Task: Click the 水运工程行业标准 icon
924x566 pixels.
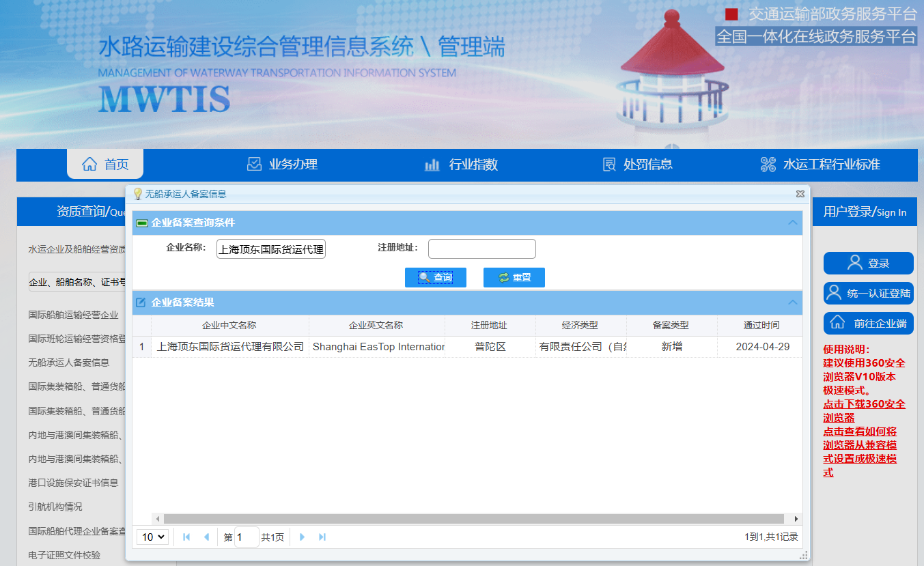Action: coord(768,165)
